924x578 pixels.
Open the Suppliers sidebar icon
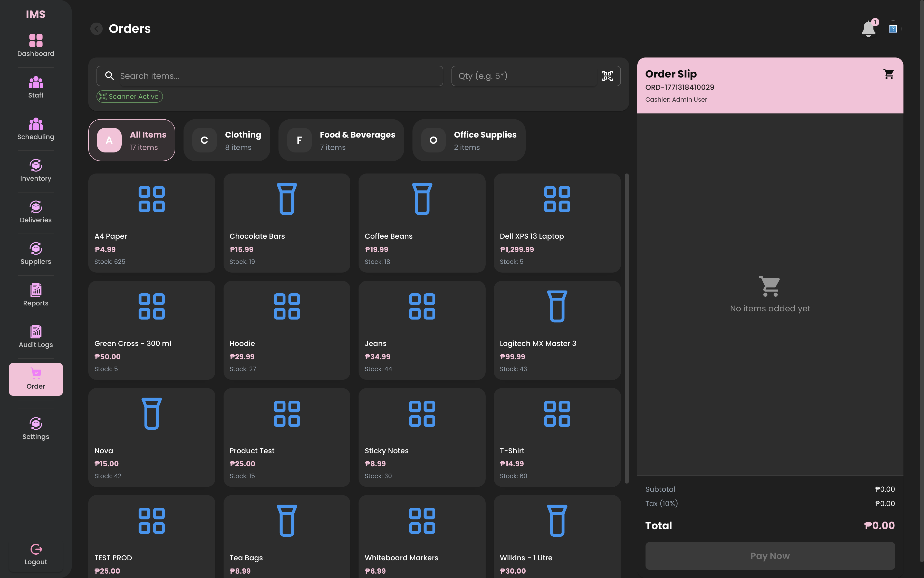point(36,249)
